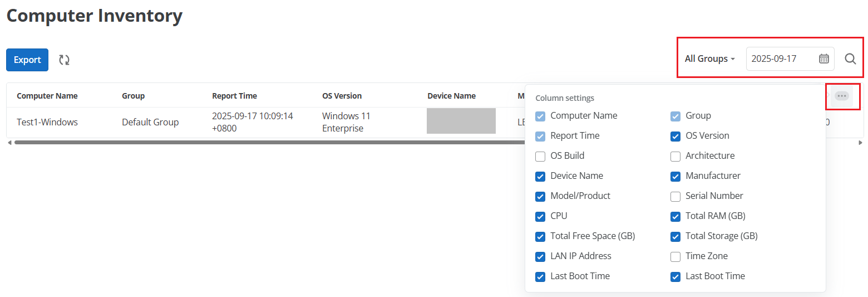Click the disabled Group checkbox
Image resolution: width=868 pixels, height=297 pixels.
675,116
